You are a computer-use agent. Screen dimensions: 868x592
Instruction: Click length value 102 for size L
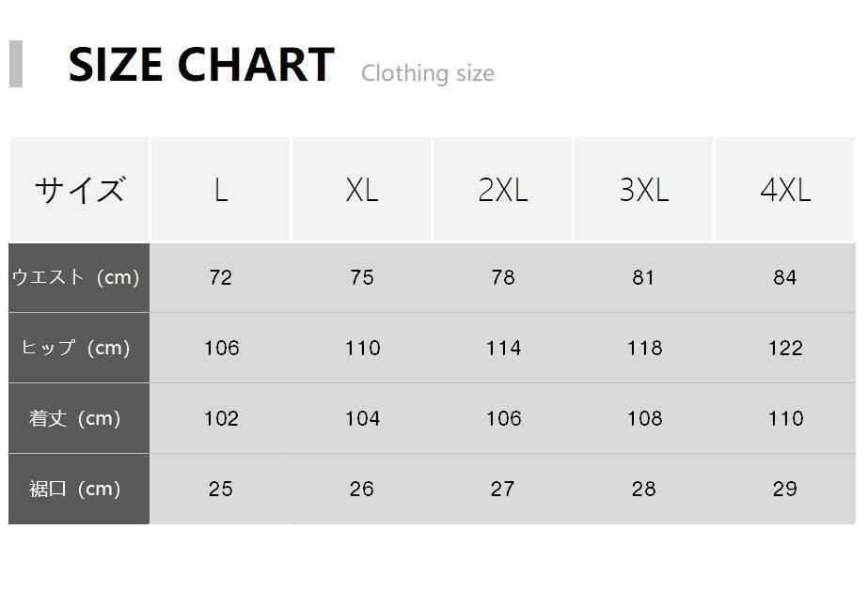click(x=221, y=418)
